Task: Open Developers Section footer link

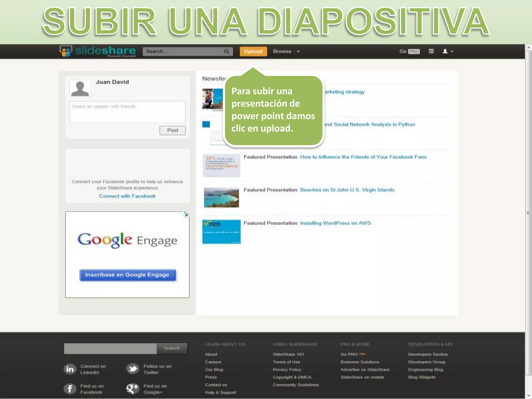Action: coord(428,354)
